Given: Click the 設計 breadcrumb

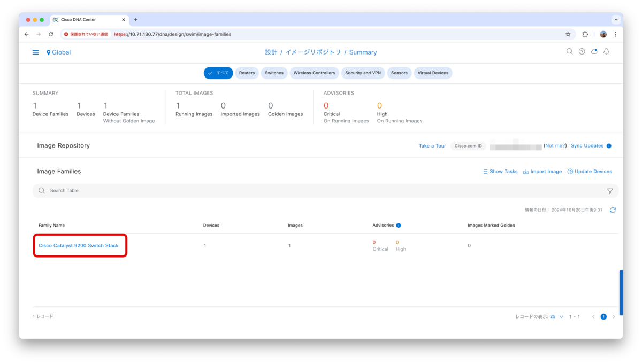Looking at the screenshot, I should coord(271,52).
